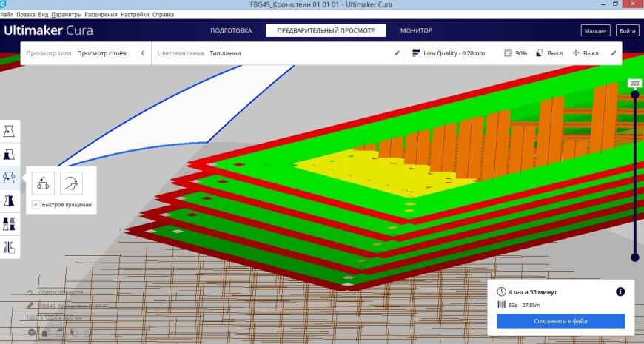Click the upper layer slider handle

(635, 95)
